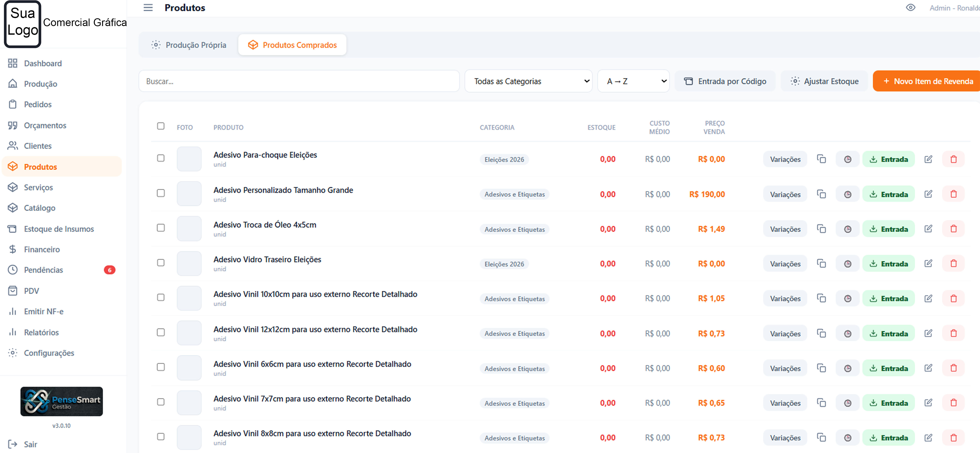Edit Adesivo Vinil 6x6cm with pencil icon
This screenshot has height=453, width=980.
(x=928, y=368)
